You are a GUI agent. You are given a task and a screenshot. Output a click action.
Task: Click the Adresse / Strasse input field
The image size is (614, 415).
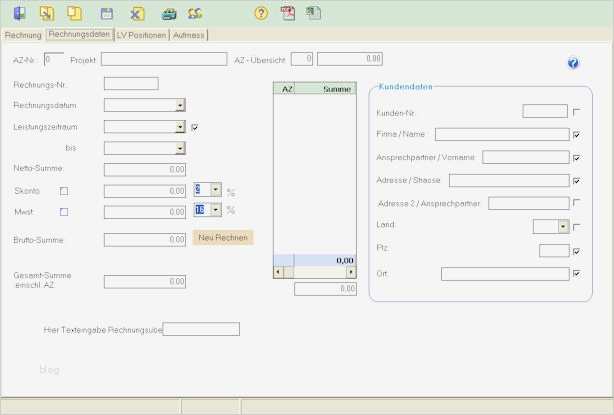point(509,180)
